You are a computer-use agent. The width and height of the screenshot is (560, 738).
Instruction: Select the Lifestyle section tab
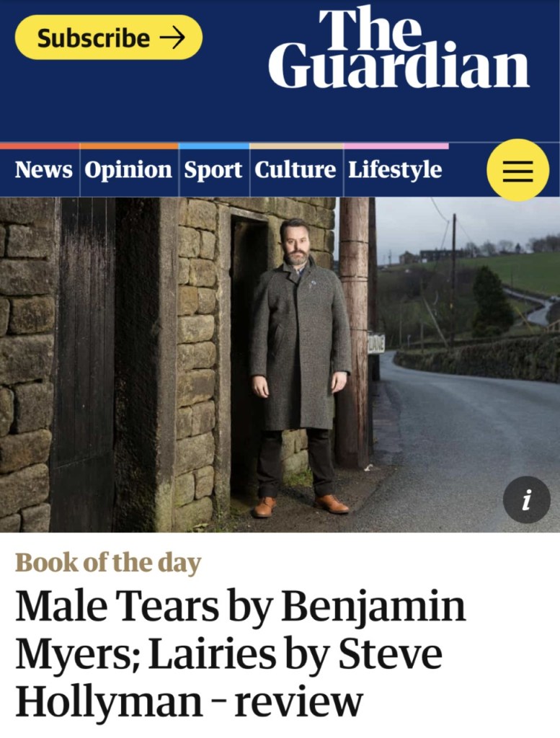(395, 170)
